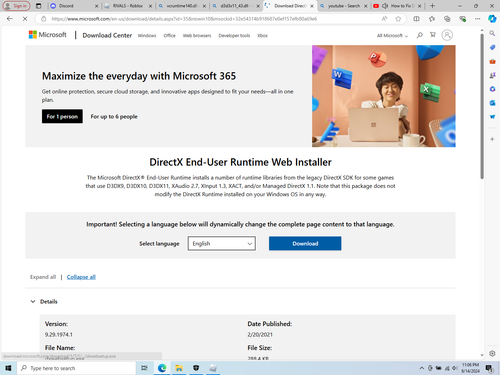This screenshot has width=500, height=375.
Task: Open Edge Settings and more menu
Action: tap(477, 19)
